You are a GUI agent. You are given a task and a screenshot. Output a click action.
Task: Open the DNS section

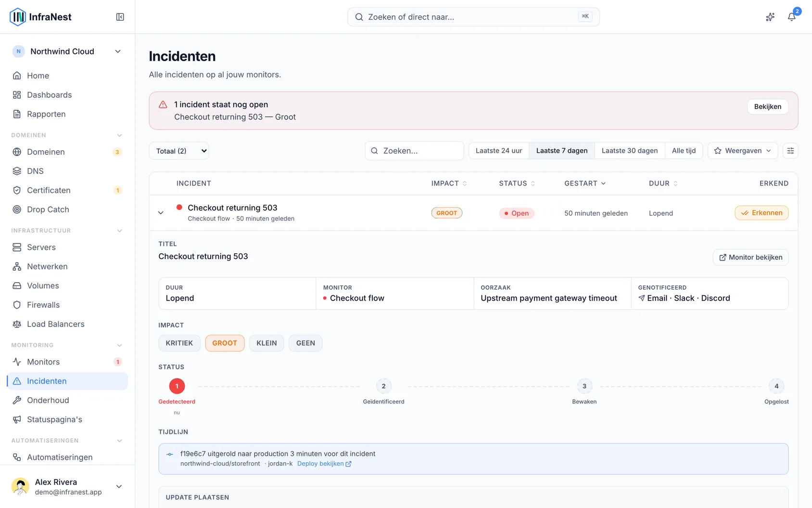pos(67,171)
